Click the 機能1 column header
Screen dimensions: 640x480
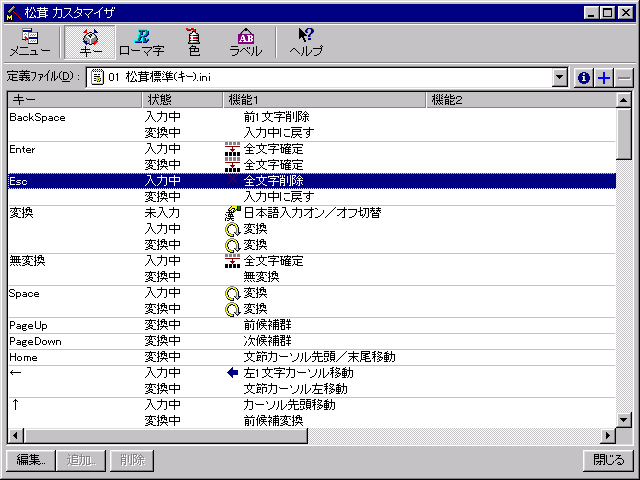tap(324, 100)
